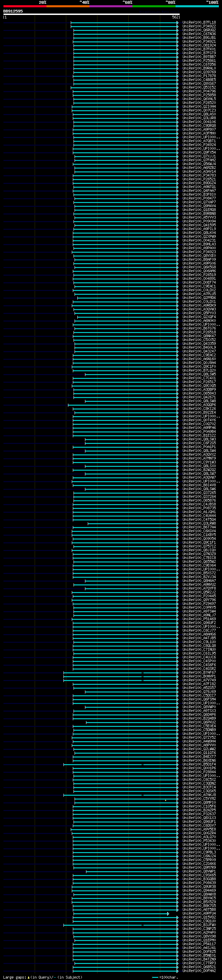Select the UniRef100_Q655W2 label
Image resolution: width=222 pixels, height=980 pixels.
point(199,561)
